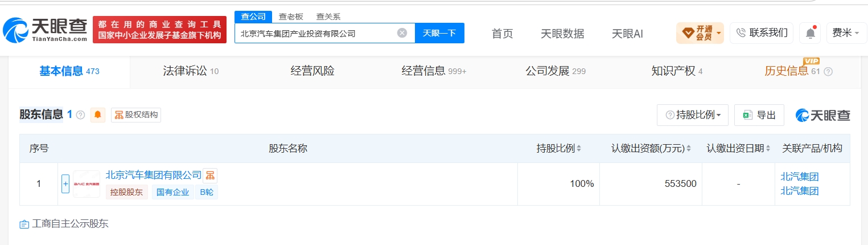Expand the 开通会员 dropdown arrow
This screenshot has width=868, height=245.
tap(719, 33)
